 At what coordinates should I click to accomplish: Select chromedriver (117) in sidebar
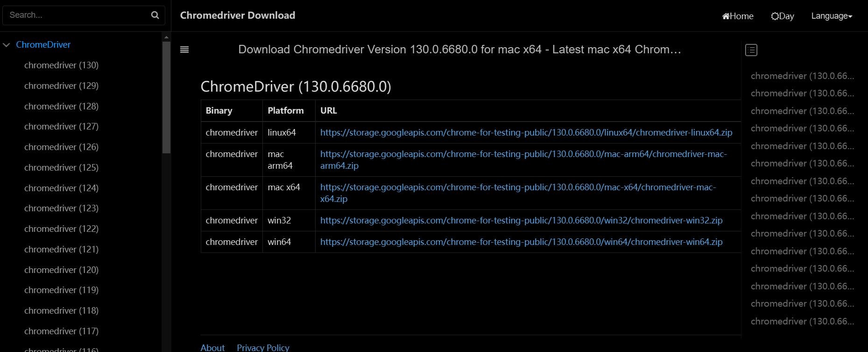61,331
